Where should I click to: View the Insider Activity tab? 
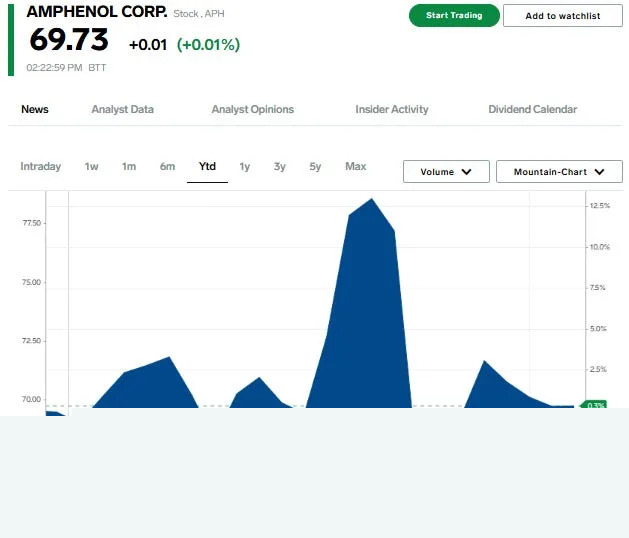pos(392,109)
